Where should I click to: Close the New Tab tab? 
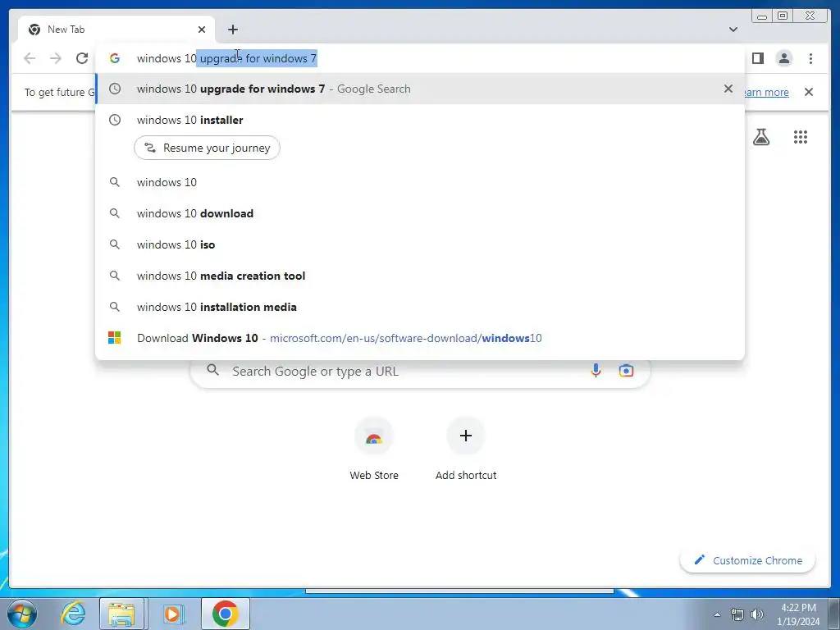(x=202, y=30)
